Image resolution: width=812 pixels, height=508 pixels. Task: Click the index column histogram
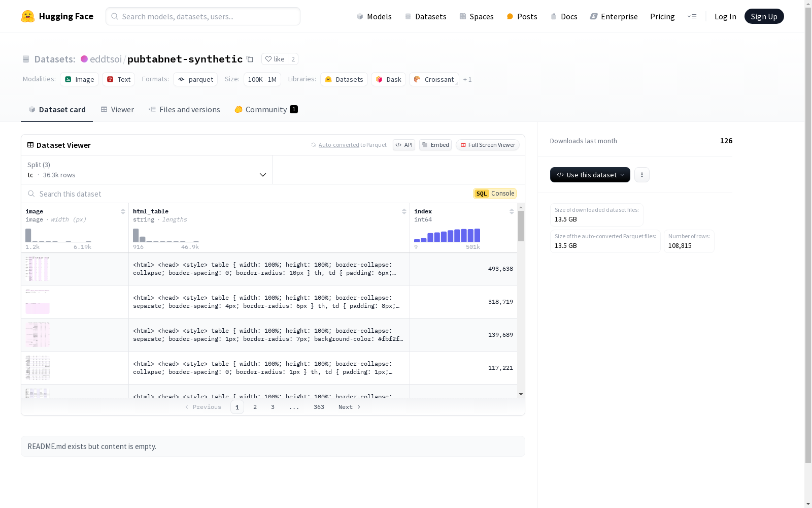coord(447,235)
